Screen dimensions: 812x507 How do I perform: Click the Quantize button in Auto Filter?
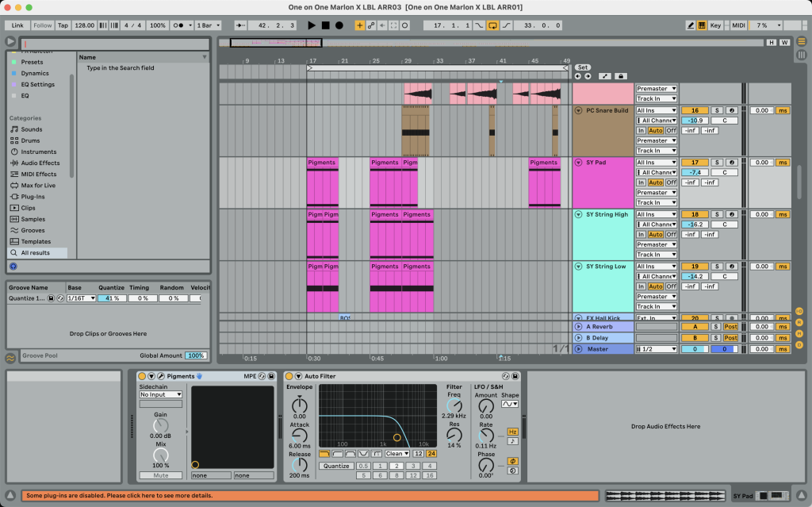point(336,466)
